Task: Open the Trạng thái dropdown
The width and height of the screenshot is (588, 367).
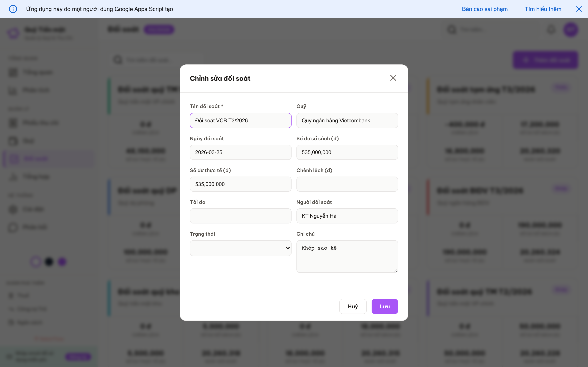Action: tap(240, 248)
